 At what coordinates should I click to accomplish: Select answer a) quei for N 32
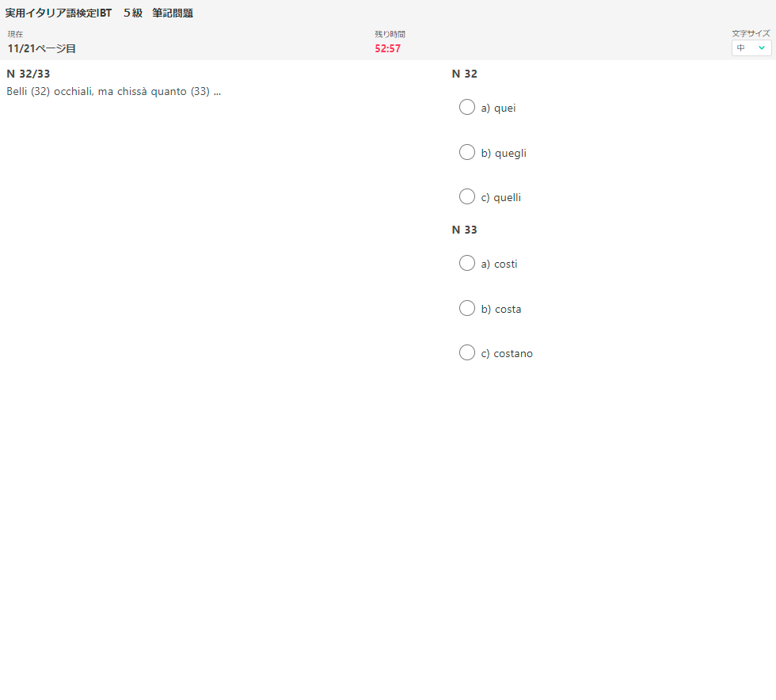[466, 107]
